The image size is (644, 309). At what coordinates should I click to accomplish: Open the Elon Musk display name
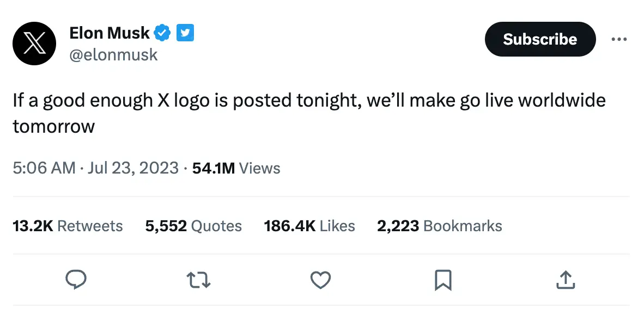point(109,33)
